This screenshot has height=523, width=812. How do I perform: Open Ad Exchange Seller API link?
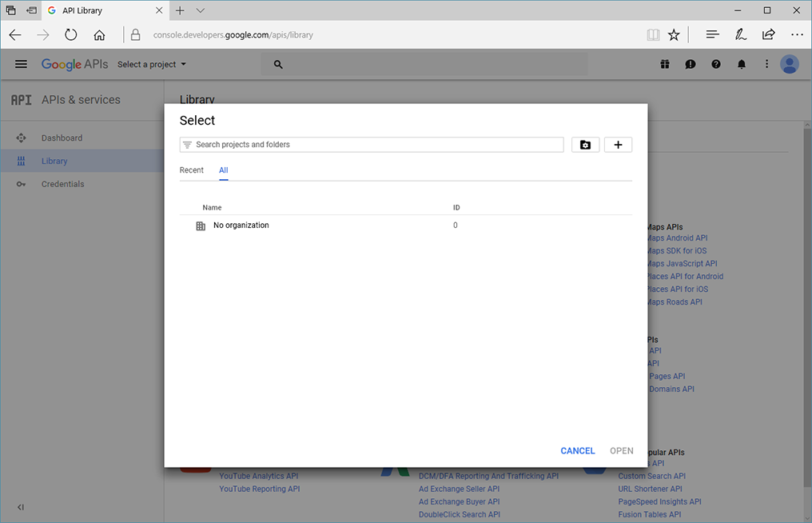point(459,489)
